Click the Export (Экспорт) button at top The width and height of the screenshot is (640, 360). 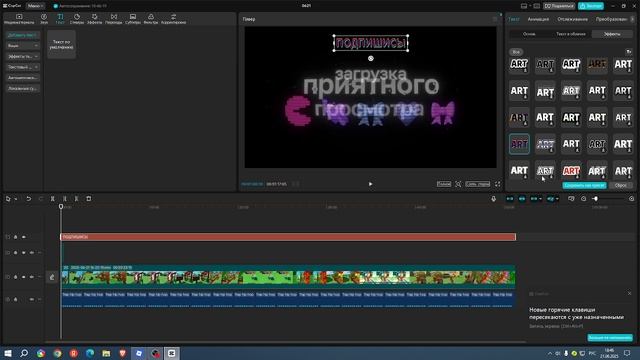pos(591,6)
